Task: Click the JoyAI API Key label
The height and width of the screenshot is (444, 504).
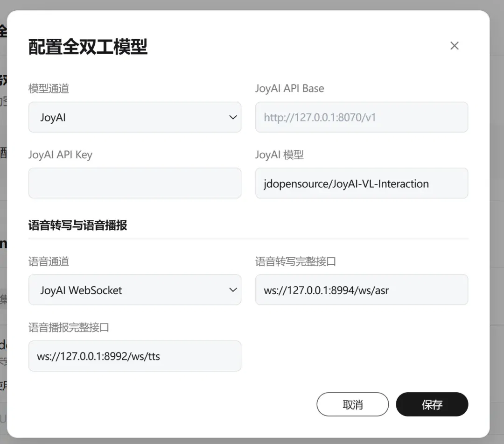Action: (60, 155)
